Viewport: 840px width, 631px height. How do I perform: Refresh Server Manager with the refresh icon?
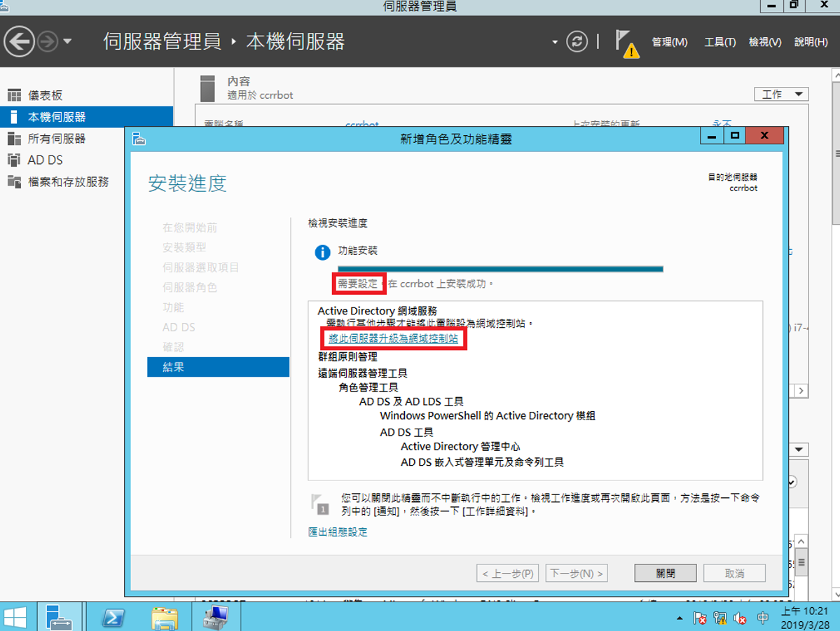(577, 41)
